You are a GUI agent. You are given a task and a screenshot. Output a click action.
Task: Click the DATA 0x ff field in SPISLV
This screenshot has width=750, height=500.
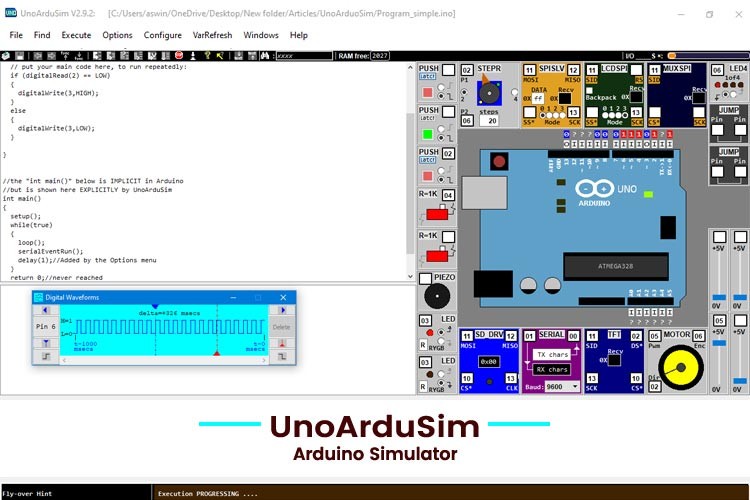538,98
